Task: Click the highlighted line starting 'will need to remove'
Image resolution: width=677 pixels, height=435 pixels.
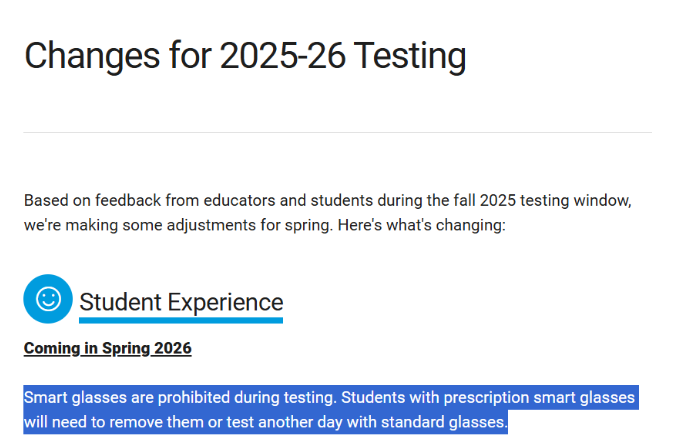Action: coord(265,422)
